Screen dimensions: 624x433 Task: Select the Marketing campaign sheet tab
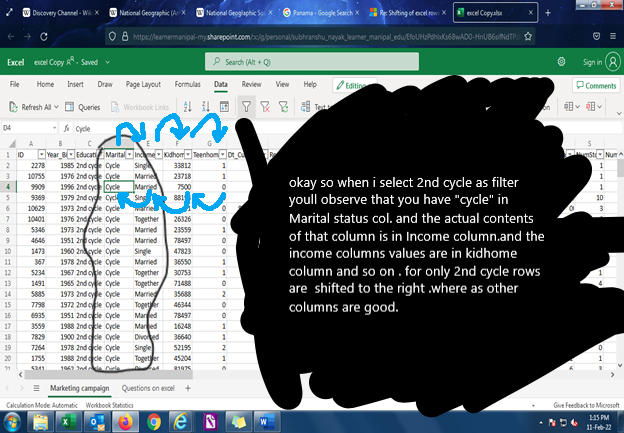pyautogui.click(x=80, y=388)
